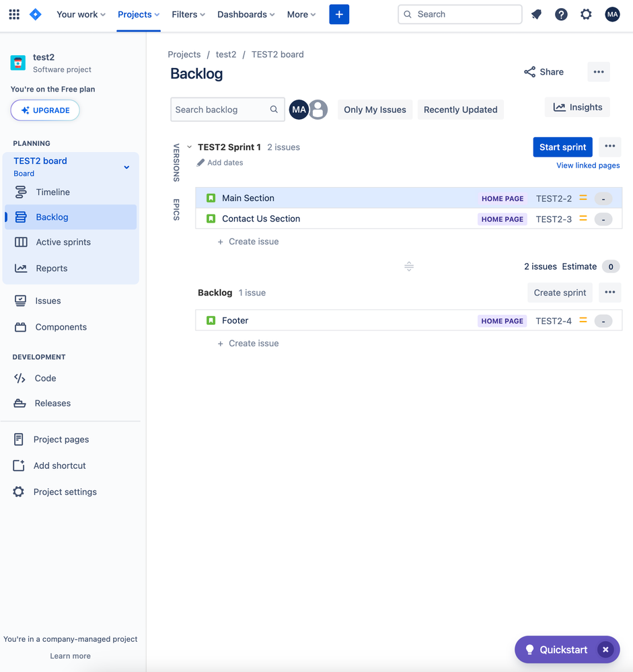Focus the Search backlog field
Image resolution: width=633 pixels, height=672 pixels.
(227, 110)
